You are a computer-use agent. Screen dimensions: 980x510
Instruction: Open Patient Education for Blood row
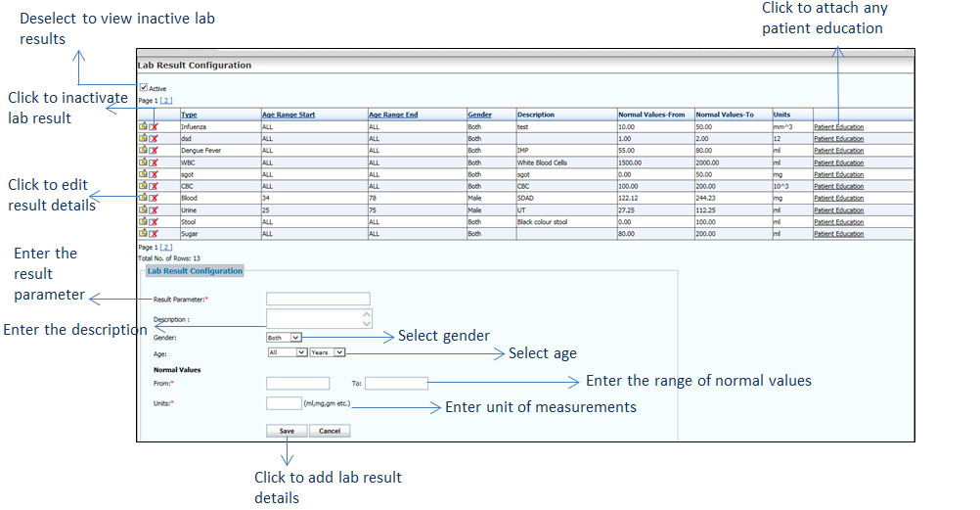coord(839,199)
